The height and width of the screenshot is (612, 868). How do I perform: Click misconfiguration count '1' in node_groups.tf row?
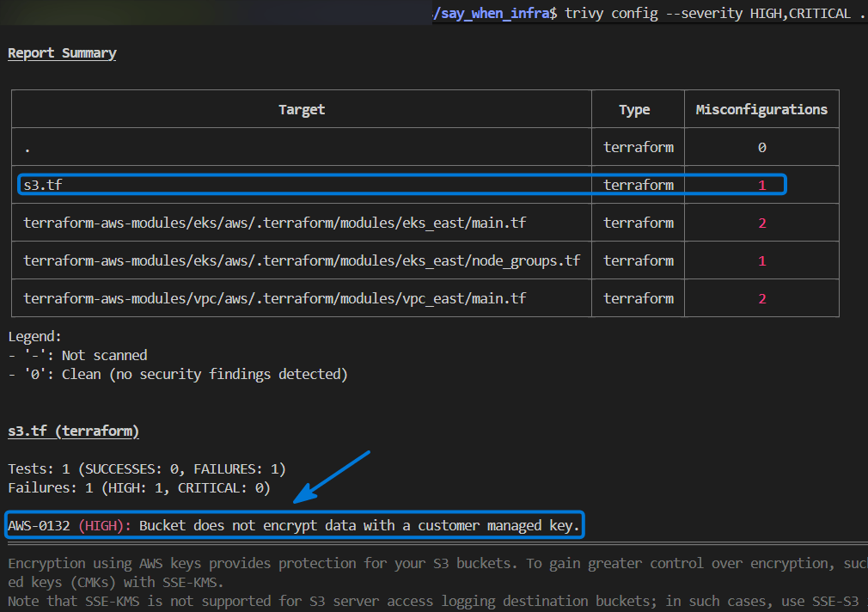point(761,260)
